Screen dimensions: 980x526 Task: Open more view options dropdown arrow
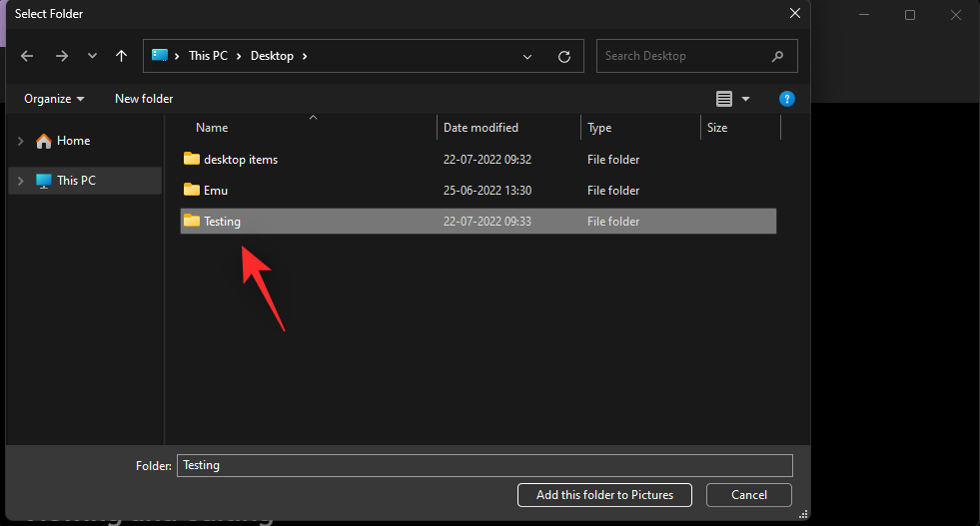pyautogui.click(x=745, y=99)
